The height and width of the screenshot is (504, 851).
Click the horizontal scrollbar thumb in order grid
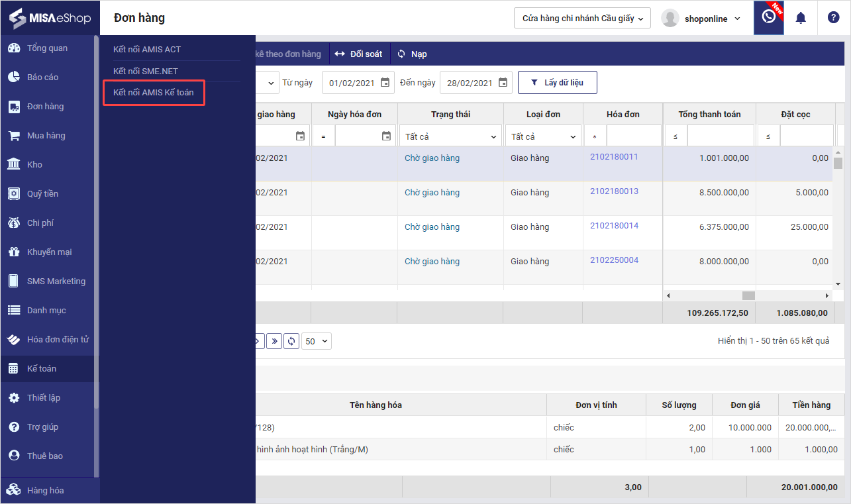pos(748,295)
